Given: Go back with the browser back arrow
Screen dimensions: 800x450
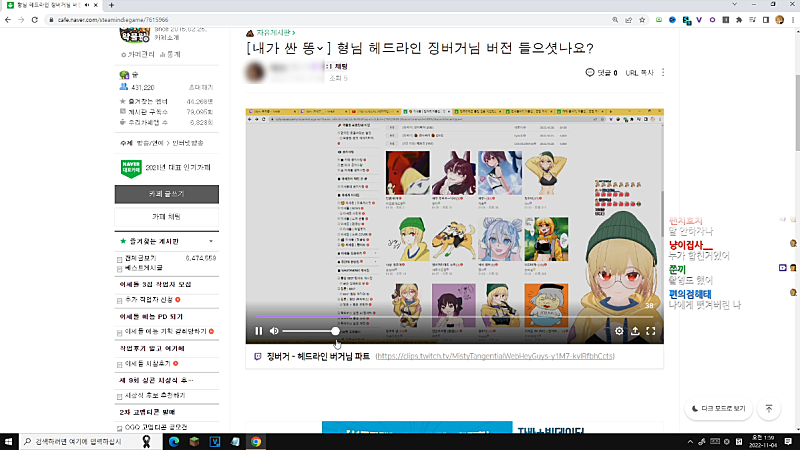Looking at the screenshot, I should [x=8, y=20].
